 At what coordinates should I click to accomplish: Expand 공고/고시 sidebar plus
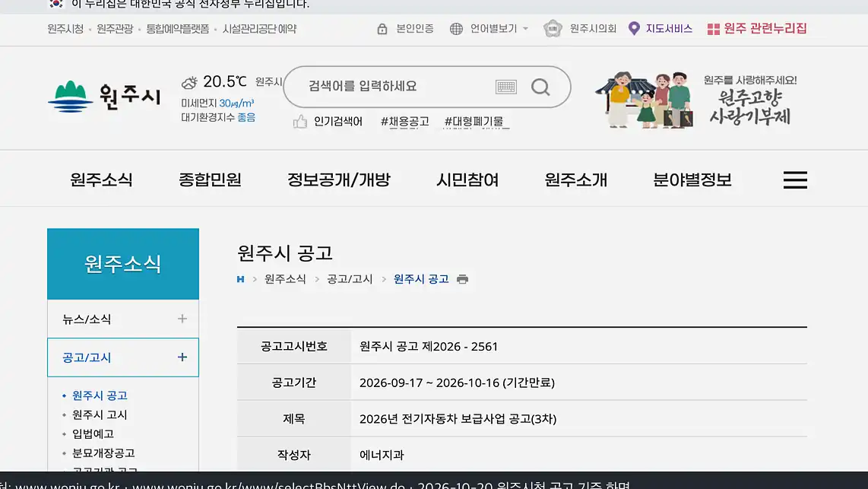(x=182, y=357)
